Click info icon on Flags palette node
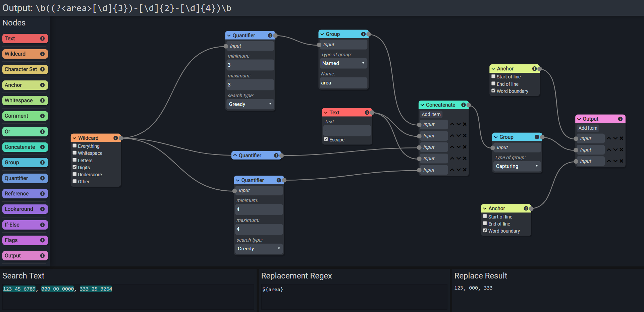The image size is (644, 312). pyautogui.click(x=42, y=240)
